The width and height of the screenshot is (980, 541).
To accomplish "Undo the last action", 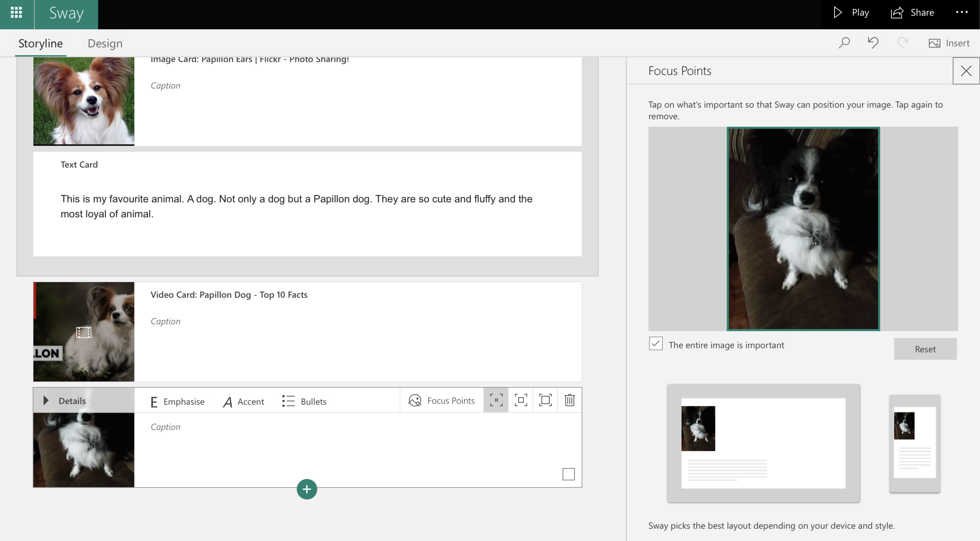I will pyautogui.click(x=873, y=42).
